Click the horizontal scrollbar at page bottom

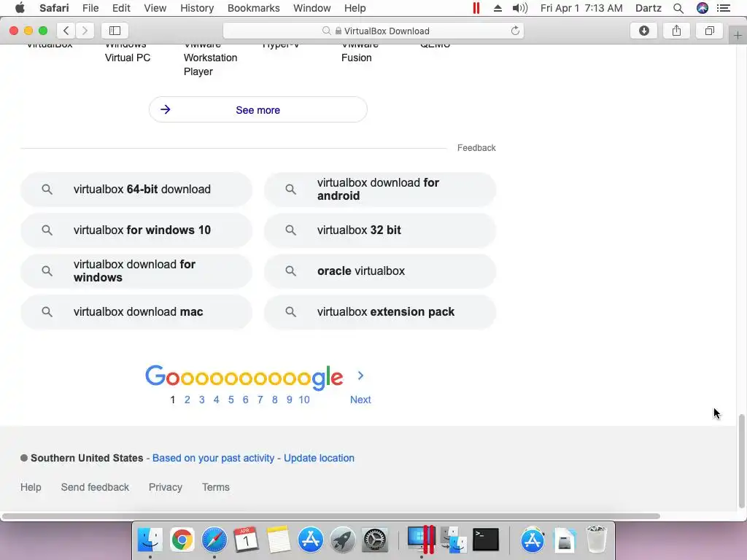click(330, 516)
